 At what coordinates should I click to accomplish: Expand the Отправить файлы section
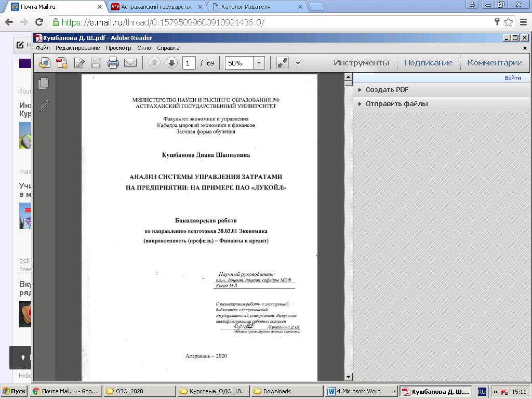441,104
